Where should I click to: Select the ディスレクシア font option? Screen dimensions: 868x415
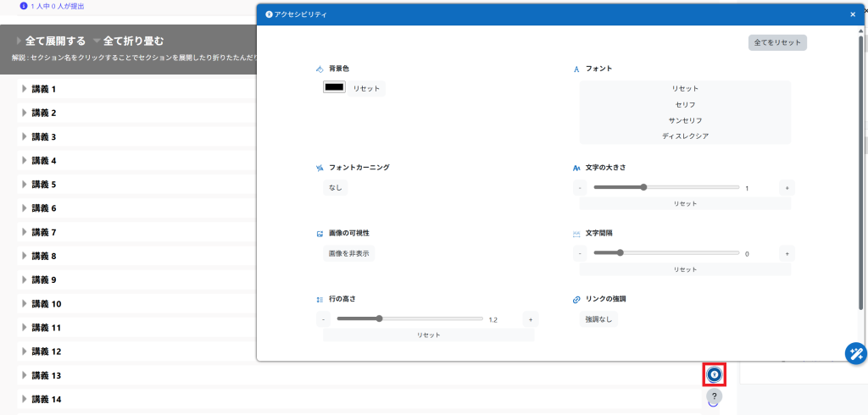pos(685,136)
